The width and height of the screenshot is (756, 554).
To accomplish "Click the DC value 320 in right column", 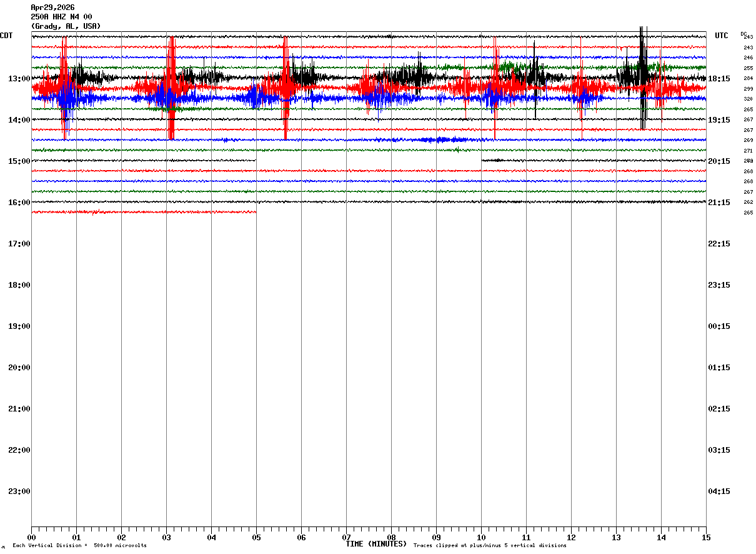I will coord(748,99).
